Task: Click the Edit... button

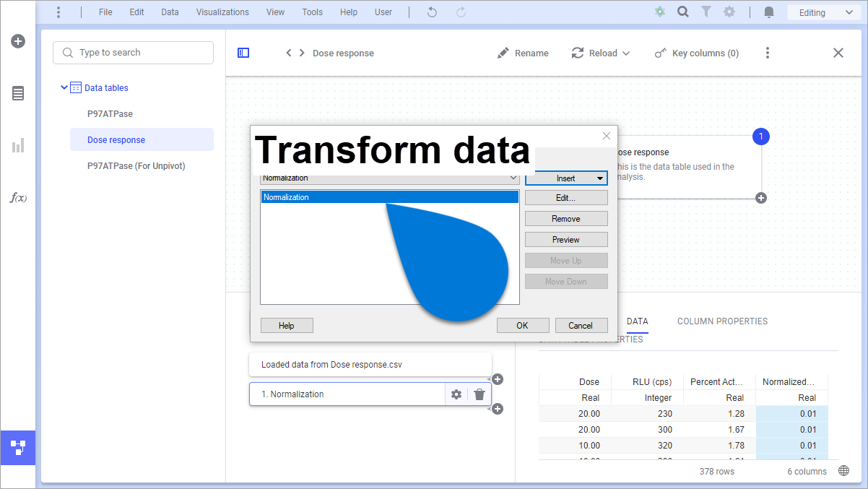Action: tap(566, 198)
